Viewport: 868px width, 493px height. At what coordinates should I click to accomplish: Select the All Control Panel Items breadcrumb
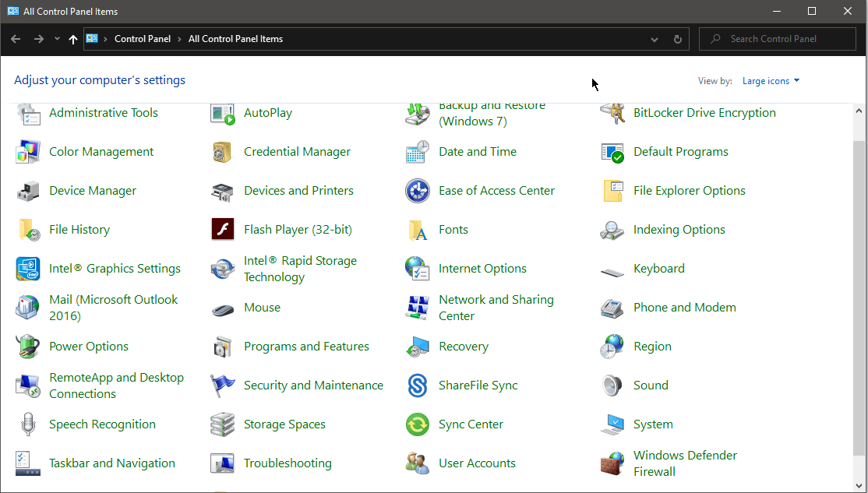(x=235, y=39)
